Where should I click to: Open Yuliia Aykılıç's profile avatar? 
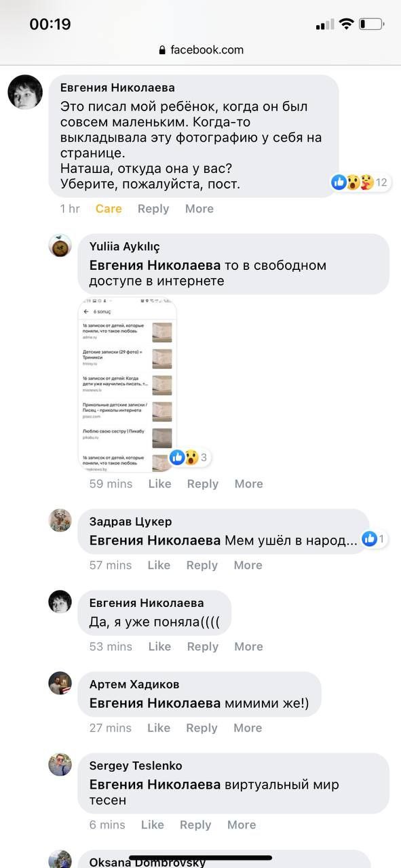coord(60,245)
